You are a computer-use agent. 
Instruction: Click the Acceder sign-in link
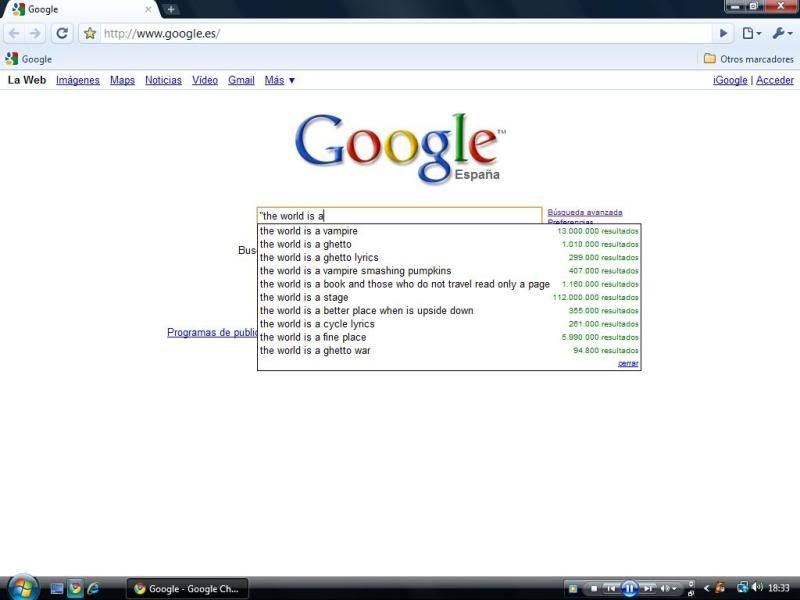point(775,80)
